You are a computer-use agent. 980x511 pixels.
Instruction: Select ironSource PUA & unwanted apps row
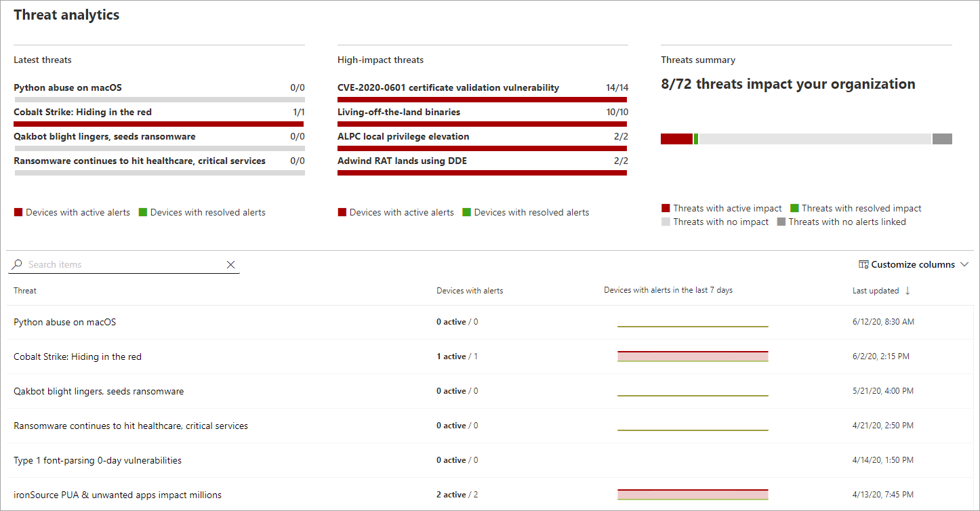pos(489,494)
